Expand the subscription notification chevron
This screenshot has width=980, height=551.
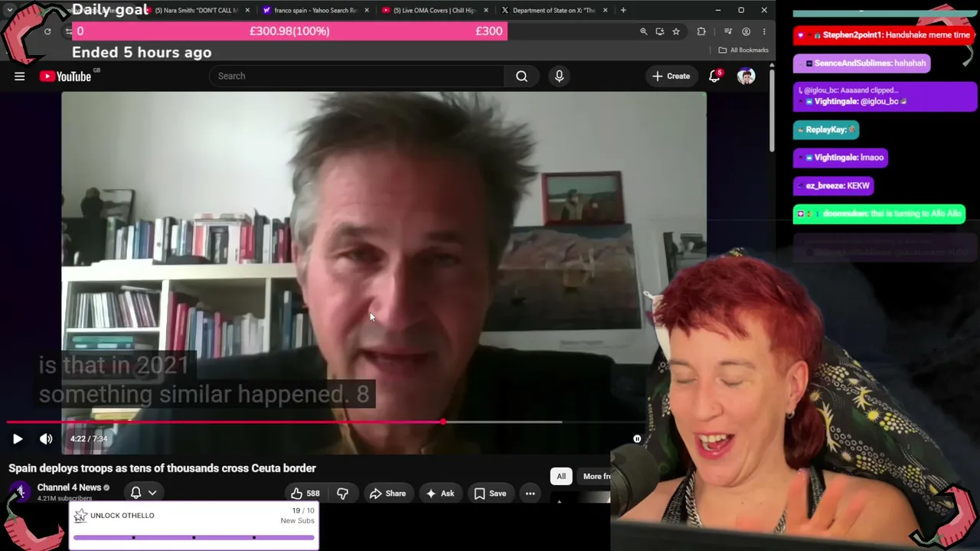(152, 493)
